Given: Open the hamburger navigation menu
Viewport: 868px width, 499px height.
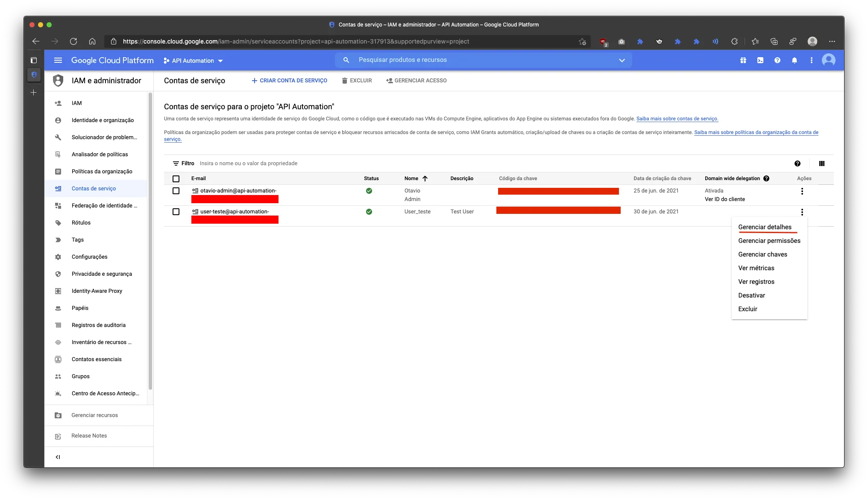Looking at the screenshot, I should (x=58, y=60).
